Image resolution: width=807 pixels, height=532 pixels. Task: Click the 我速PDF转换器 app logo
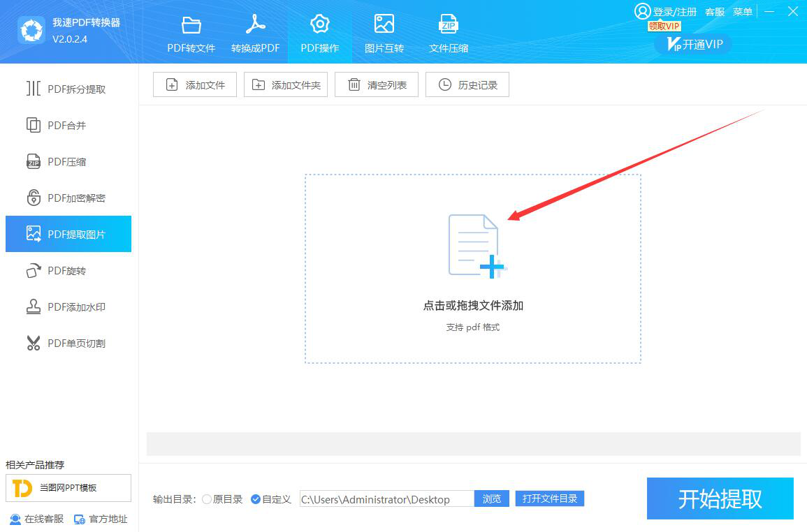pyautogui.click(x=31, y=31)
